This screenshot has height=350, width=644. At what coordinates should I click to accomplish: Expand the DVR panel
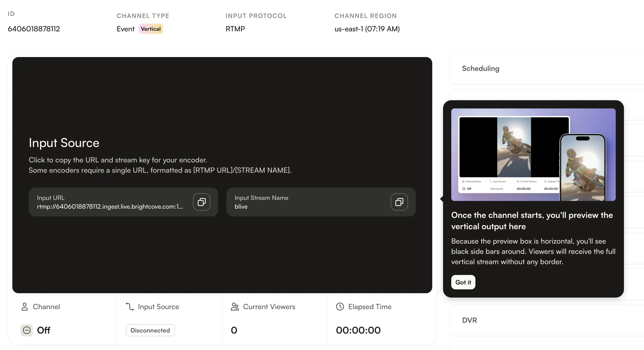point(547,320)
